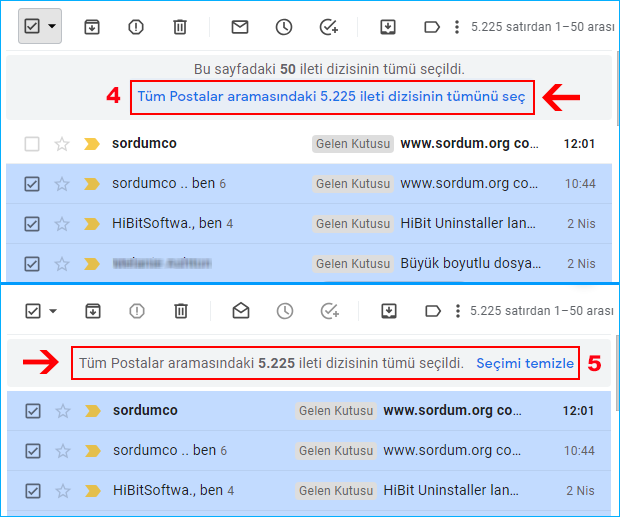Open the HiBit Uninstaller message in the upper list
Image resolution: width=620 pixels, height=517 pixels.
[468, 223]
